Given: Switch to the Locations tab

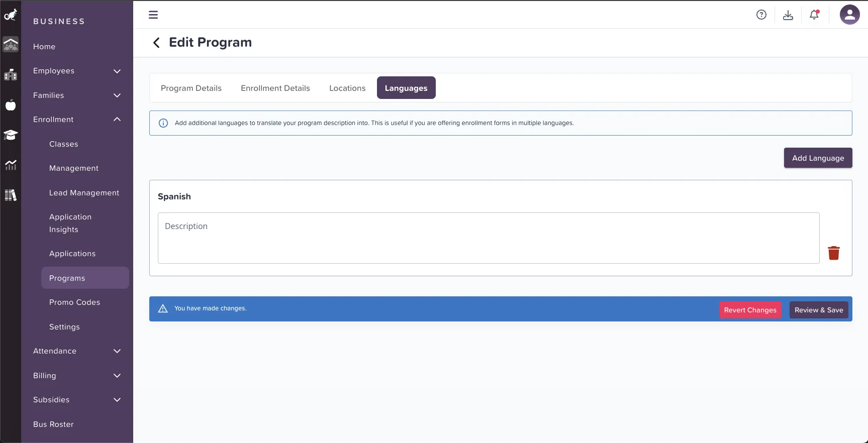Looking at the screenshot, I should pyautogui.click(x=347, y=88).
